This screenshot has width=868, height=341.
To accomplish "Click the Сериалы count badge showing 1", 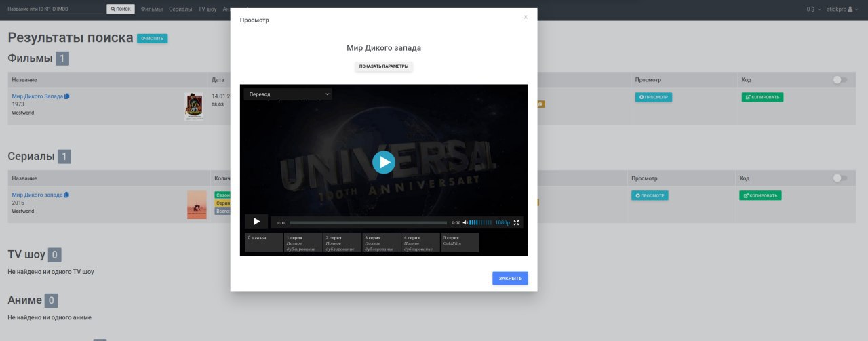I will point(64,157).
